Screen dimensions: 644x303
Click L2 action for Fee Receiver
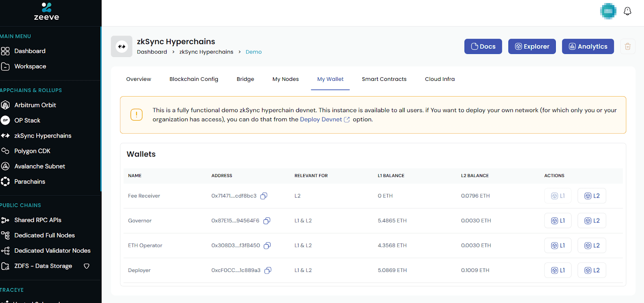point(592,196)
